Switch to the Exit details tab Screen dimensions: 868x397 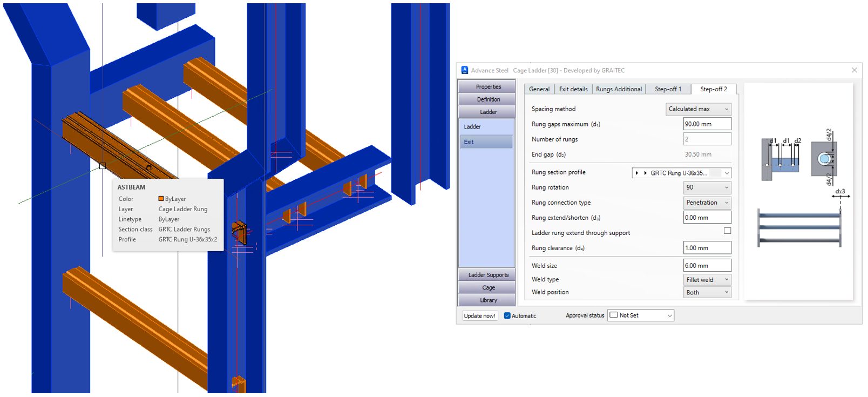coord(573,89)
